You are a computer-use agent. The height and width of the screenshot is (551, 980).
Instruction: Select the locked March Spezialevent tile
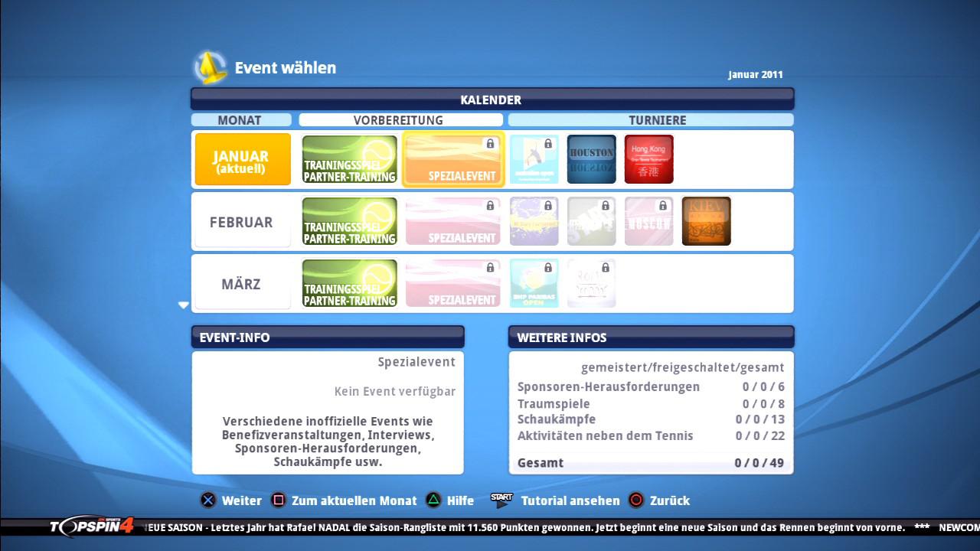453,283
